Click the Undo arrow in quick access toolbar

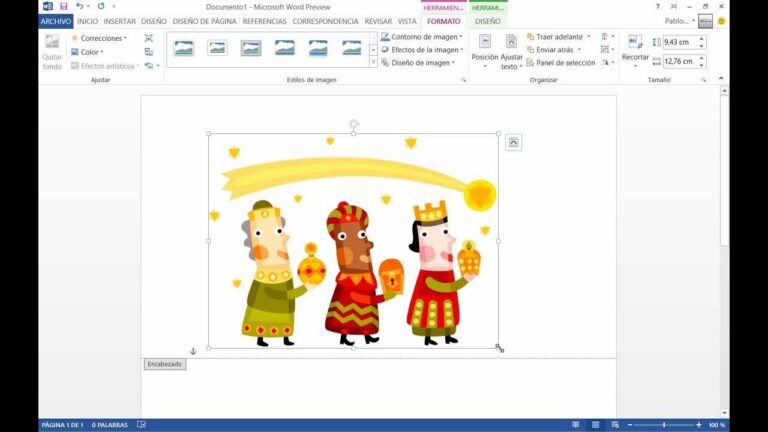coord(80,6)
